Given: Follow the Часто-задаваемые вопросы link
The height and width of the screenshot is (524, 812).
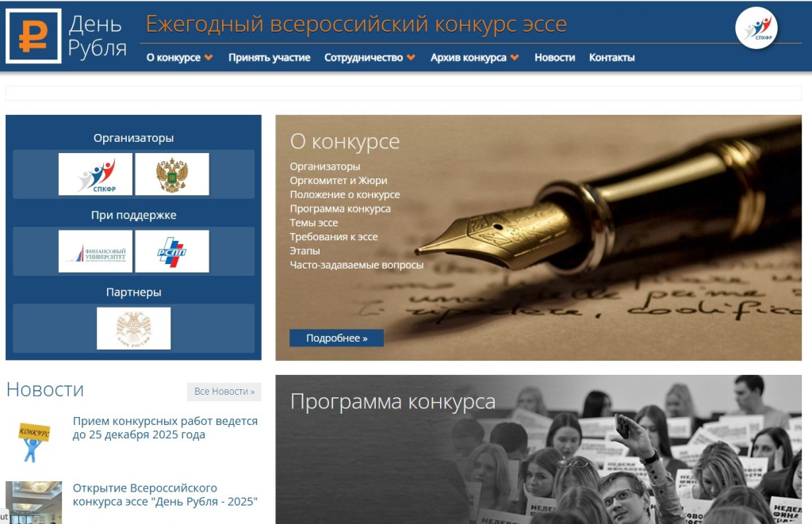Looking at the screenshot, I should pos(356,265).
